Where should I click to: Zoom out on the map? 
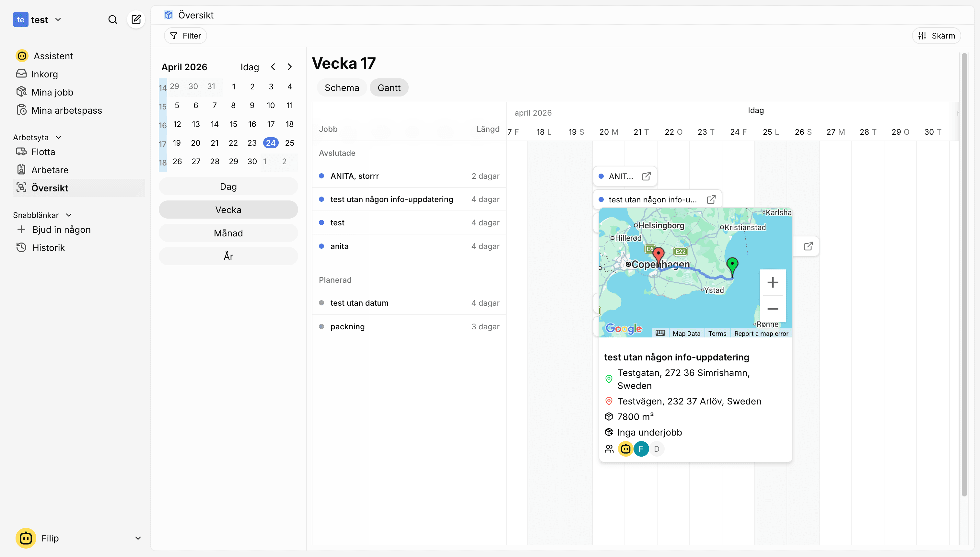click(773, 309)
